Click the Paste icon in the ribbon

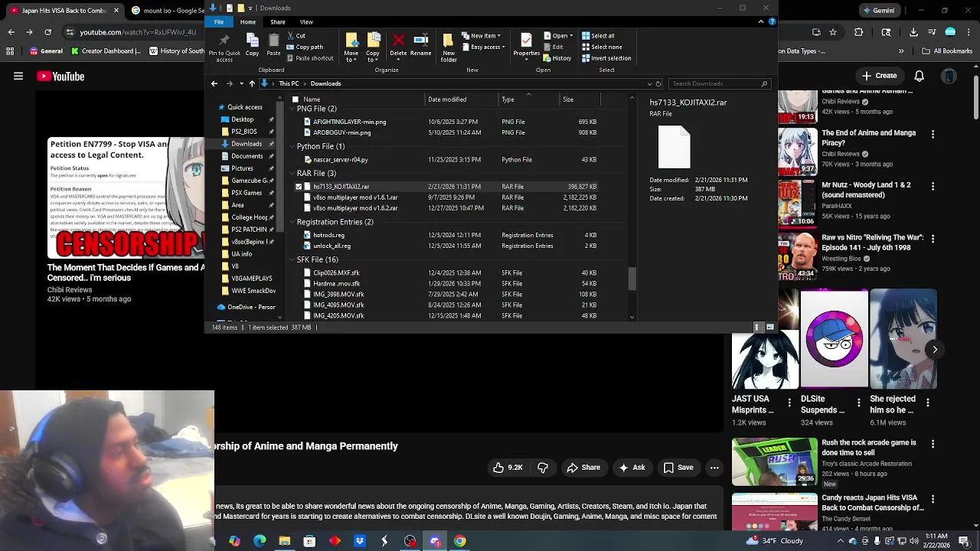pos(273,45)
